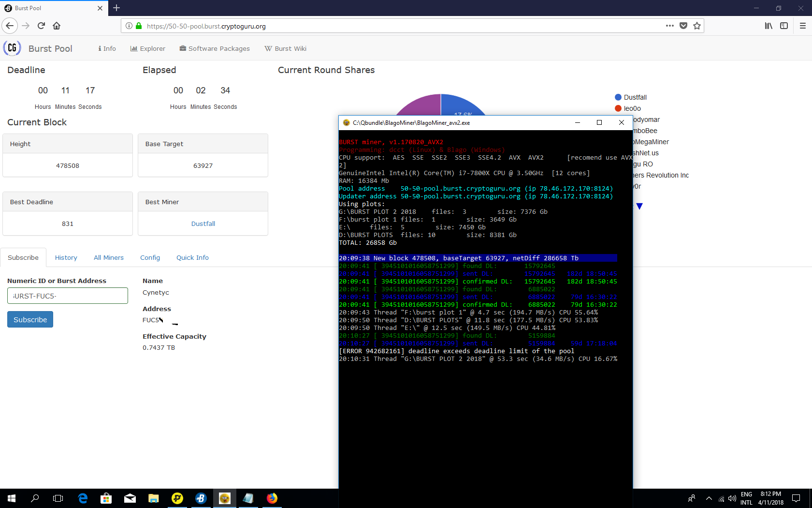Click the browser Back arrow button
This screenshot has height=508, width=812.
coord(10,26)
